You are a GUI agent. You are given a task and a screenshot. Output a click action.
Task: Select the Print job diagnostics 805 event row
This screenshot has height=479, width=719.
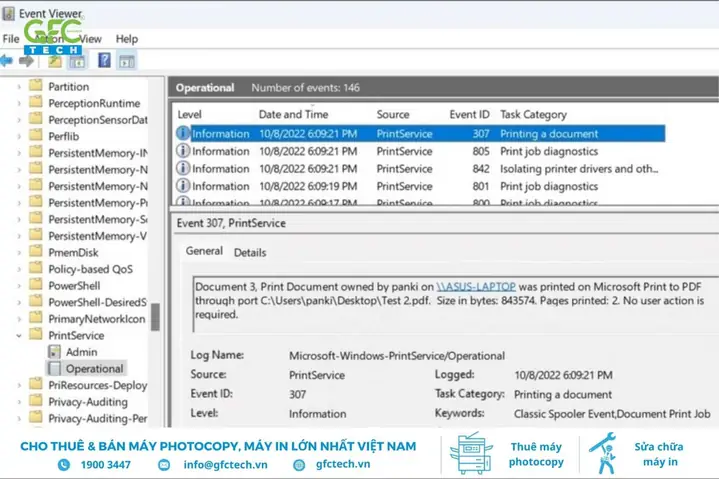(420, 151)
